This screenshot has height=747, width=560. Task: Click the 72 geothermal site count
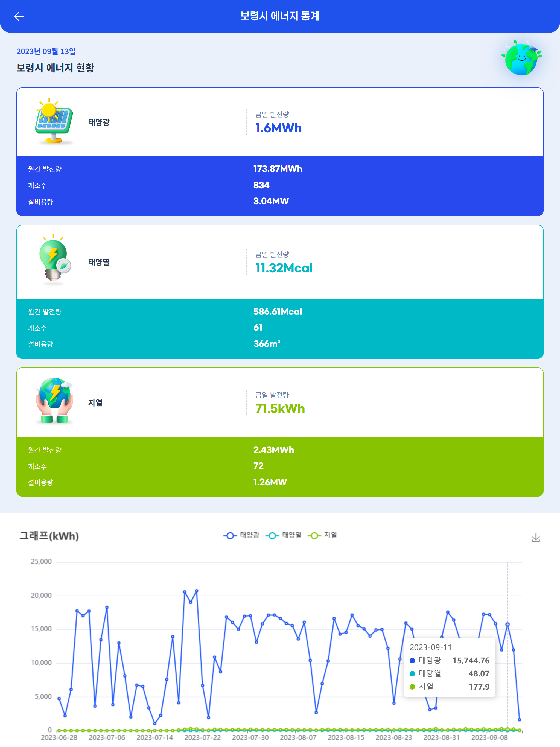tap(258, 466)
